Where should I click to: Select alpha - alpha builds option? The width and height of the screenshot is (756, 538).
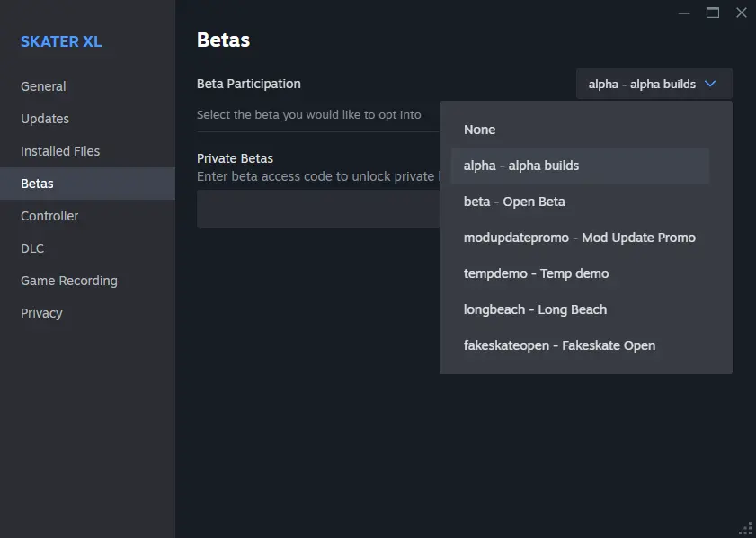[x=580, y=166]
